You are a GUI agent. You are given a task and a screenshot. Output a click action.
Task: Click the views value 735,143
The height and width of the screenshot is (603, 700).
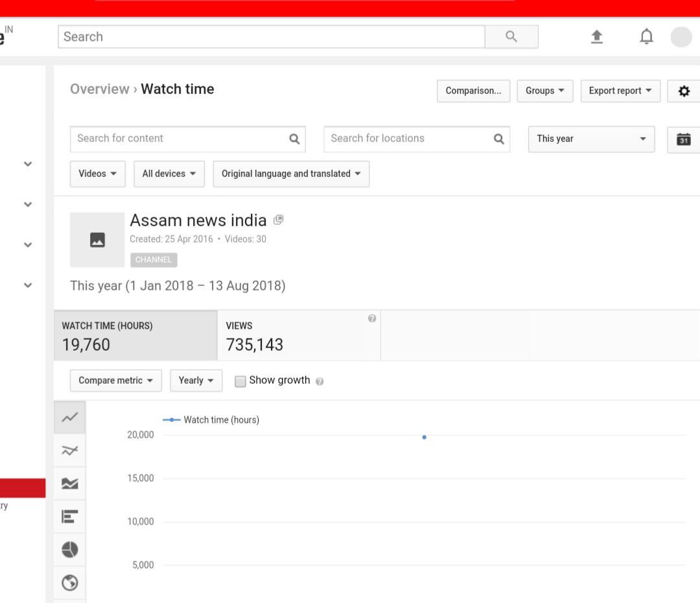click(255, 345)
